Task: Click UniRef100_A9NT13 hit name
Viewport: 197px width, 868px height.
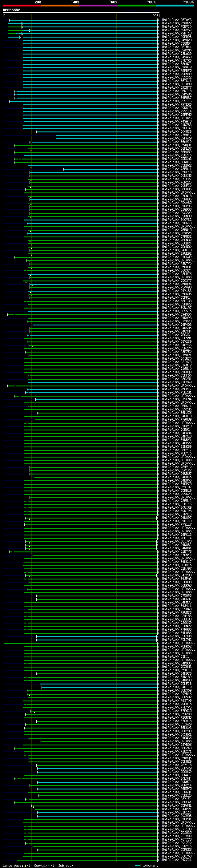Action: point(177,33)
